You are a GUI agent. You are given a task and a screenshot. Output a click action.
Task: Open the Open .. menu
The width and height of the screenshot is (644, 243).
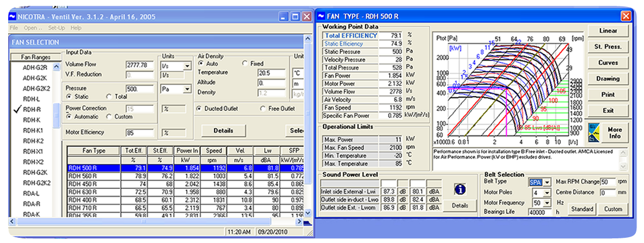33,28
